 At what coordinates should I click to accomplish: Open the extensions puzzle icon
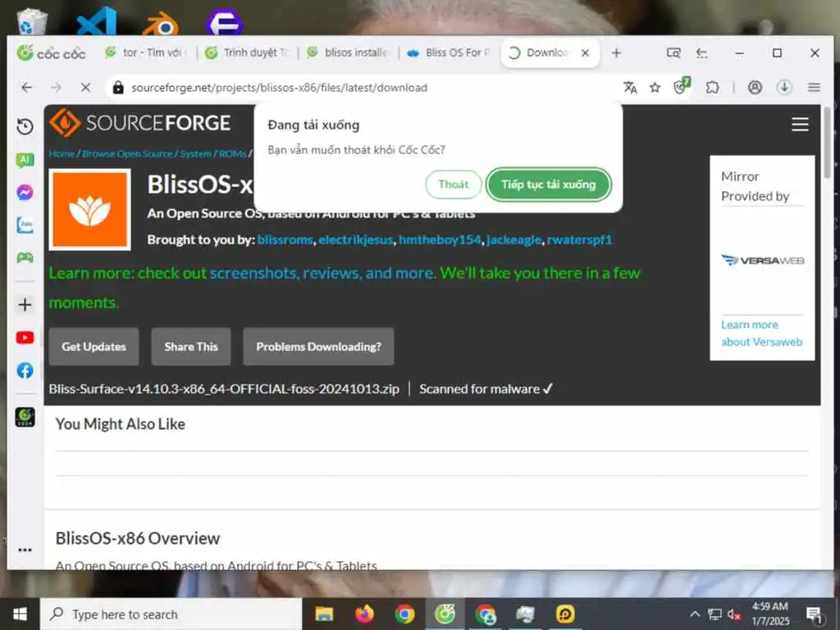(x=713, y=87)
